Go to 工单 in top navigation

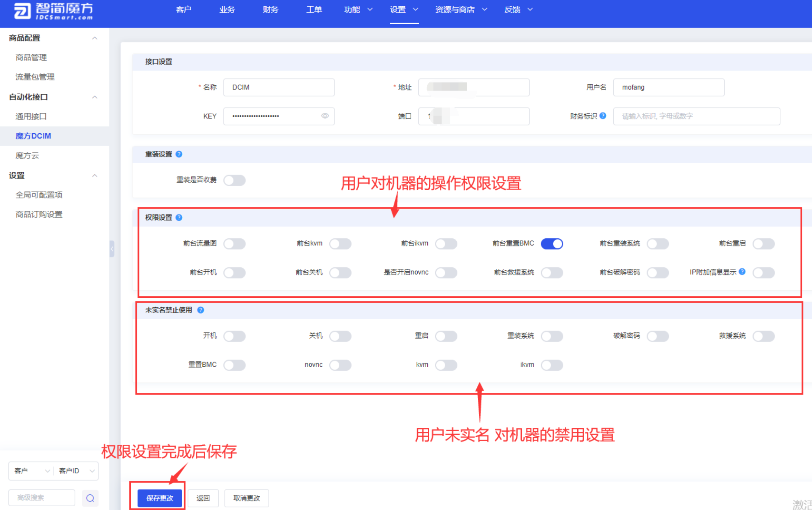coord(314,10)
